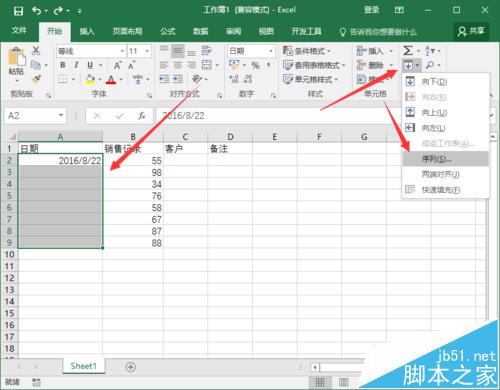Image resolution: width=500 pixels, height=390 pixels.
Task: Open 条件格式 conditional formatting menu
Action: point(307,51)
